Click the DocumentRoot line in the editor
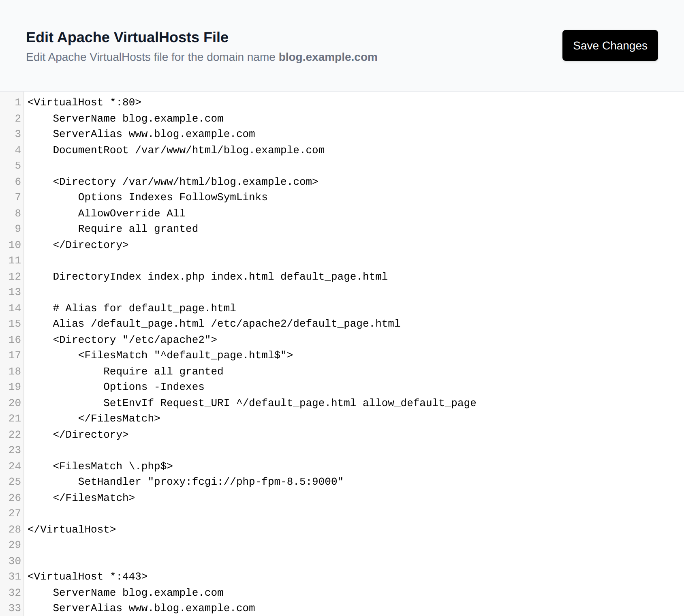 coord(189,150)
